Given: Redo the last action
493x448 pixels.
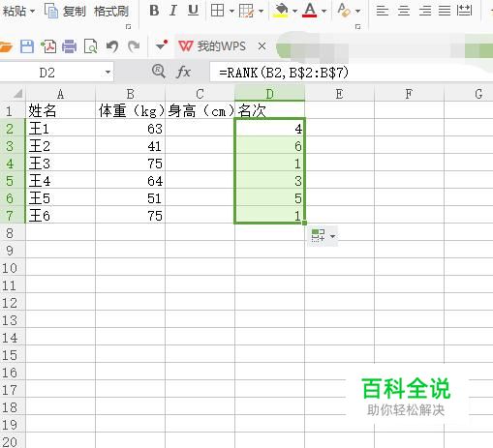Looking at the screenshot, I should tap(134, 46).
